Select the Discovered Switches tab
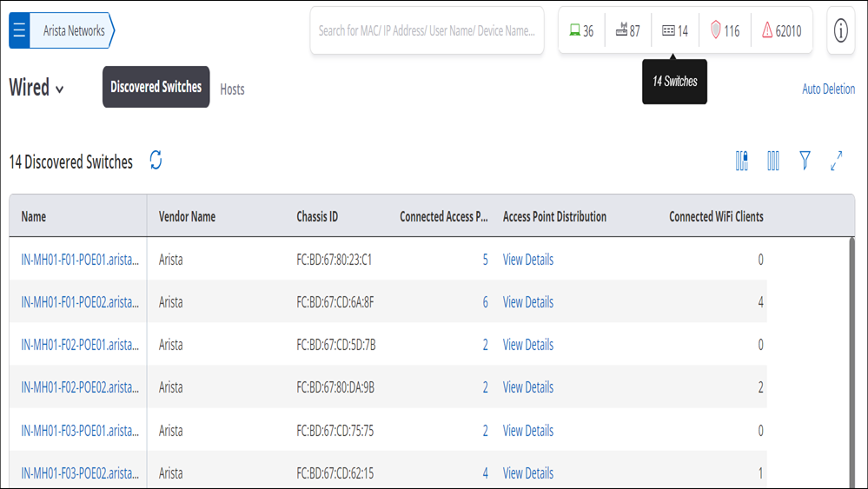Viewport: 868px width, 489px height. (156, 87)
